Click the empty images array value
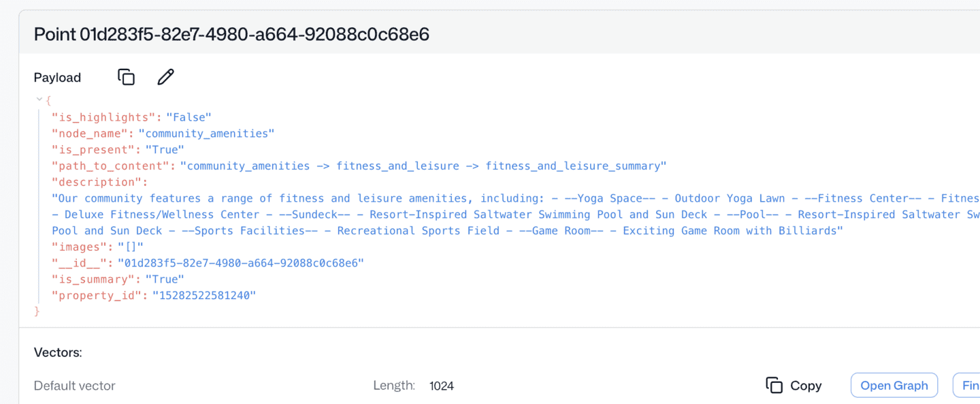Image resolution: width=980 pixels, height=404 pixels. [x=131, y=247]
